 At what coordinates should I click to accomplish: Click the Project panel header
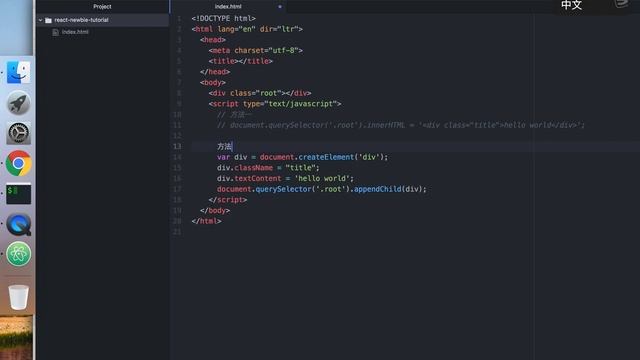[102, 7]
